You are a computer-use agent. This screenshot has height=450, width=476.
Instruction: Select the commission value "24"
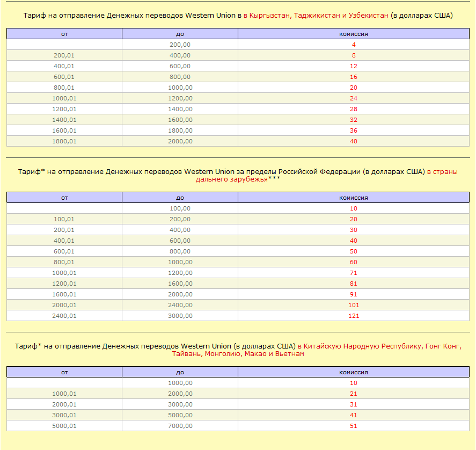[354, 98]
